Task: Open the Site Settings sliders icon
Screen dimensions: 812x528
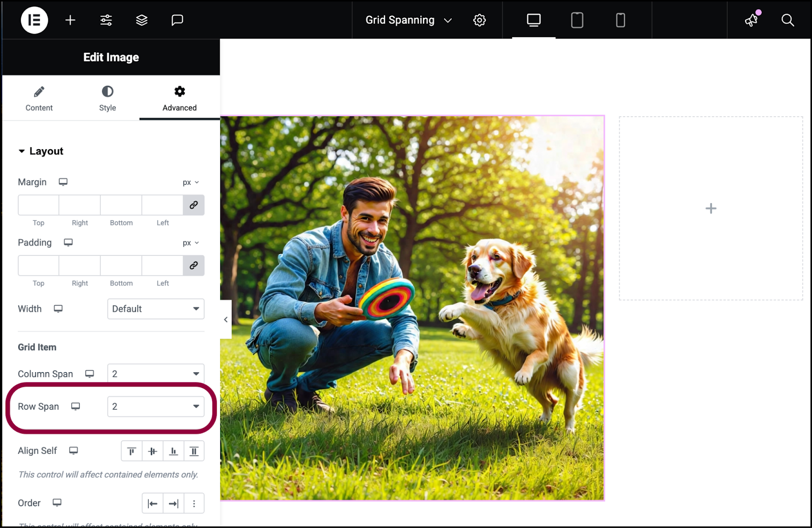Action: point(106,20)
